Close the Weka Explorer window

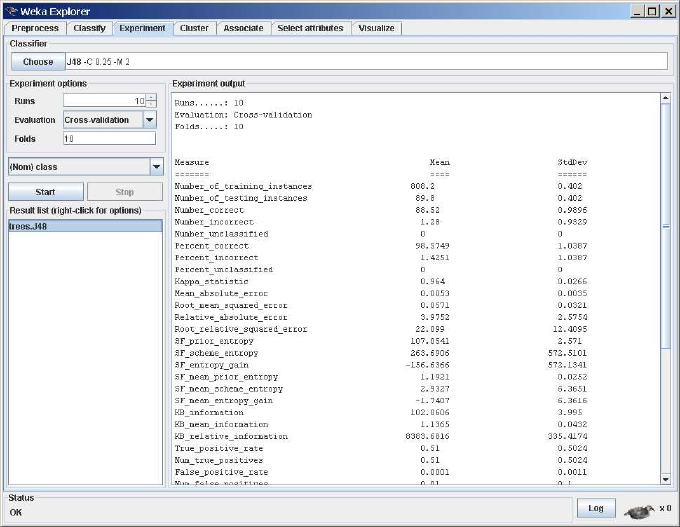click(x=668, y=11)
